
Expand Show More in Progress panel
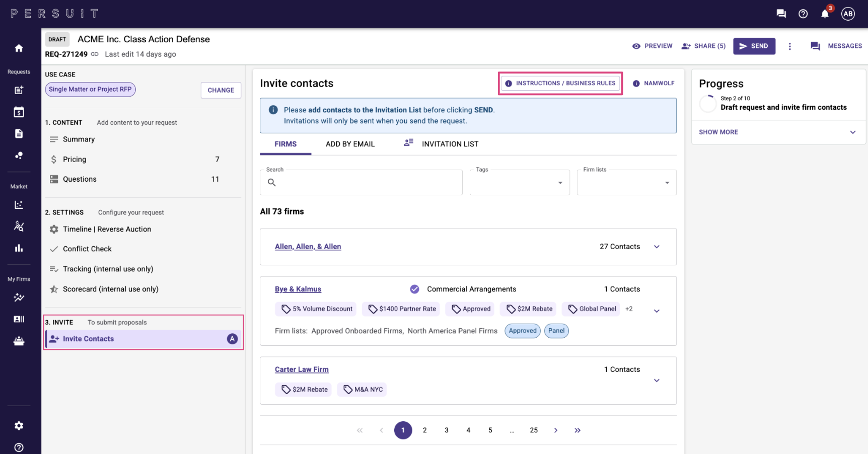pos(778,132)
